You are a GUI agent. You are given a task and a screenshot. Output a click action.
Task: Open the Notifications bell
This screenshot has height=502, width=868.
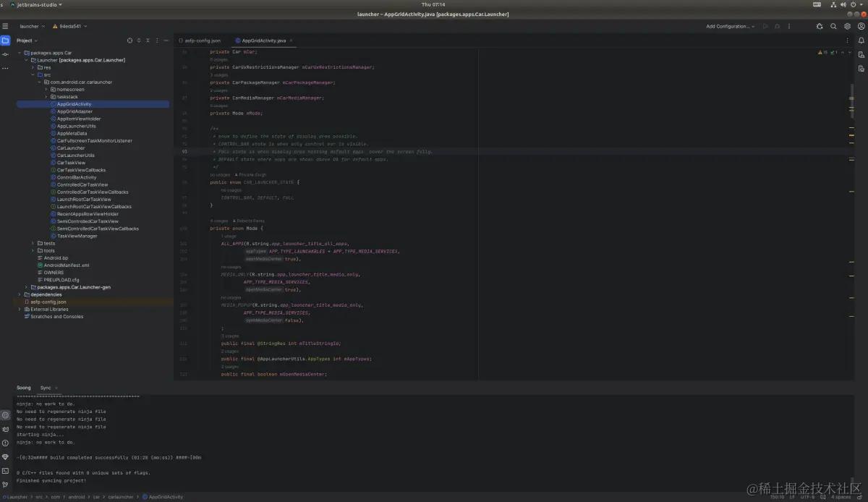coord(861,41)
